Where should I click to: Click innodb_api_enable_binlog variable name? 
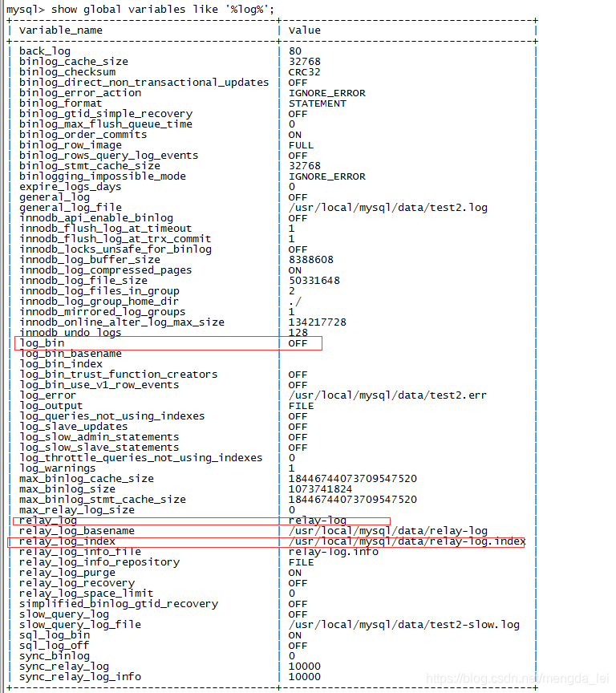point(96,218)
